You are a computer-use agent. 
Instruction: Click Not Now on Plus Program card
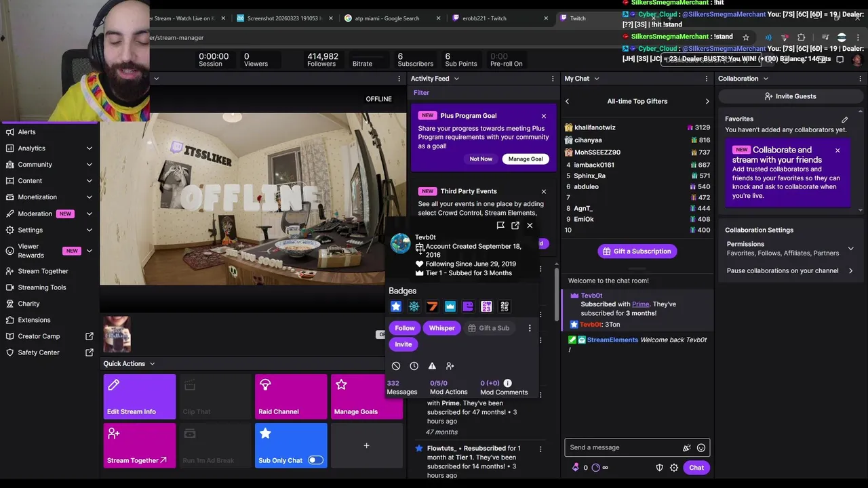pyautogui.click(x=481, y=159)
